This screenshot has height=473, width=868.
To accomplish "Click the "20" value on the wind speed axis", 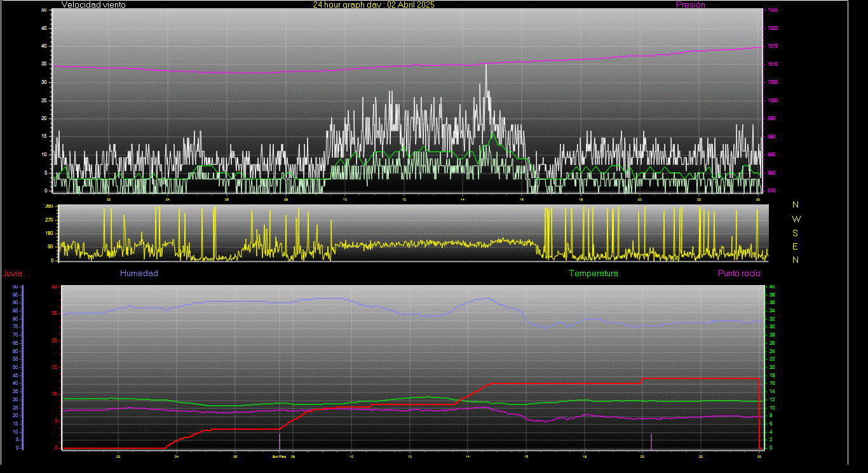I will point(43,118).
